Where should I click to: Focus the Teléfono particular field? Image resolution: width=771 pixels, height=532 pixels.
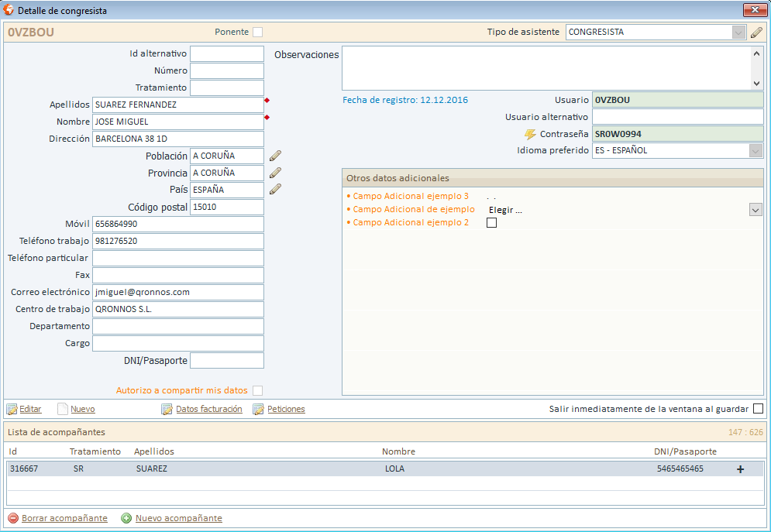click(x=178, y=259)
